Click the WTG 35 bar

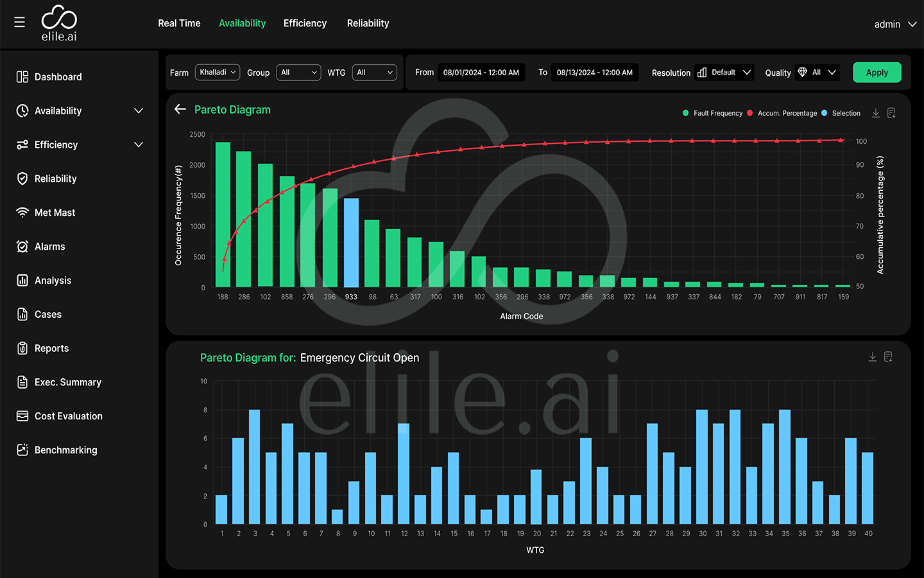pos(785,467)
